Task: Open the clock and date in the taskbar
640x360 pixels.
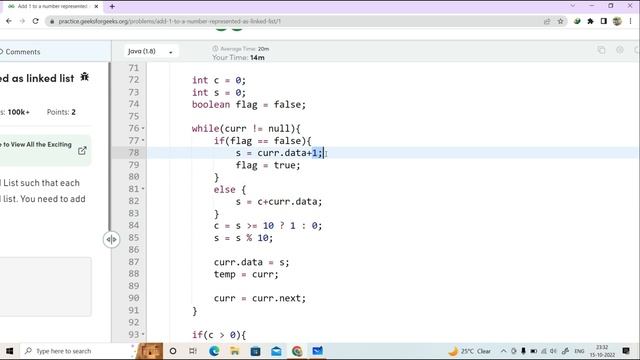Action: coord(602,351)
